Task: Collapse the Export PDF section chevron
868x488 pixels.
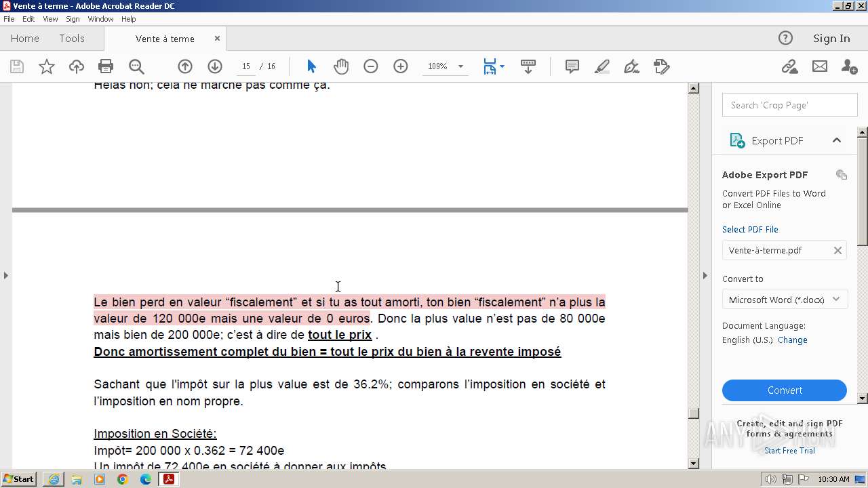Action: 837,140
